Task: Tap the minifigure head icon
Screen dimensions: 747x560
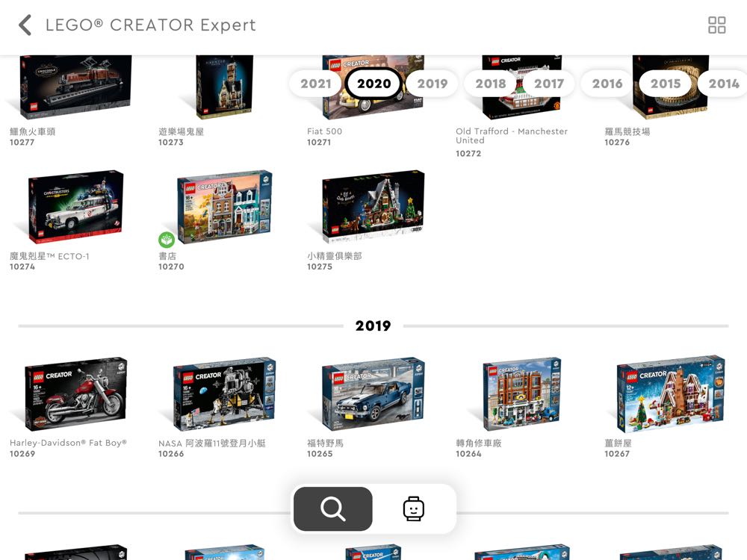Action: pos(413,508)
